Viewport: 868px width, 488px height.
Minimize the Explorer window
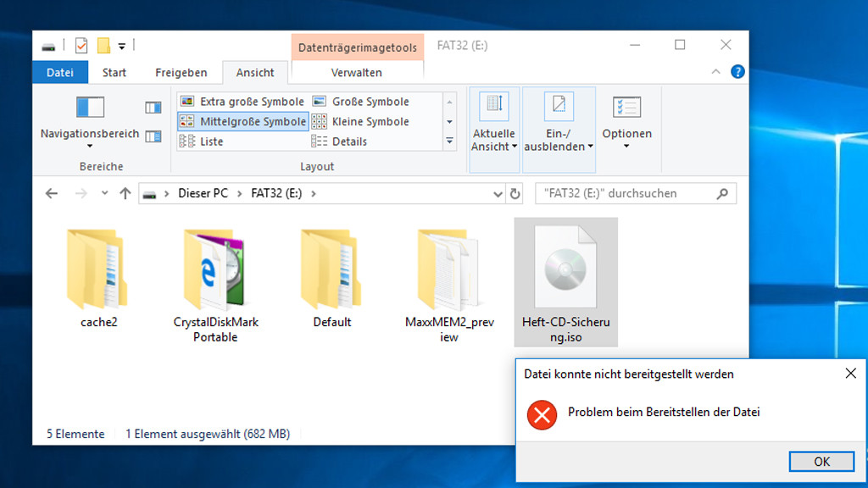click(x=635, y=45)
